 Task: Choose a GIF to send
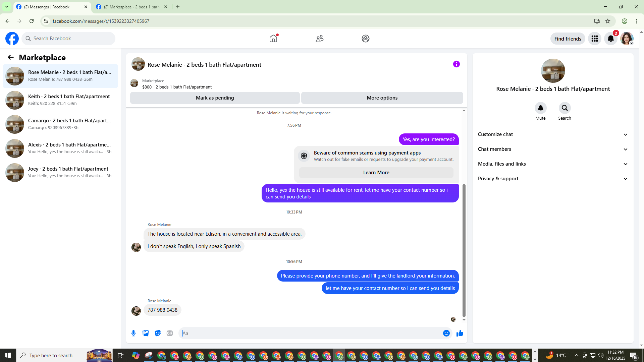[170, 333]
